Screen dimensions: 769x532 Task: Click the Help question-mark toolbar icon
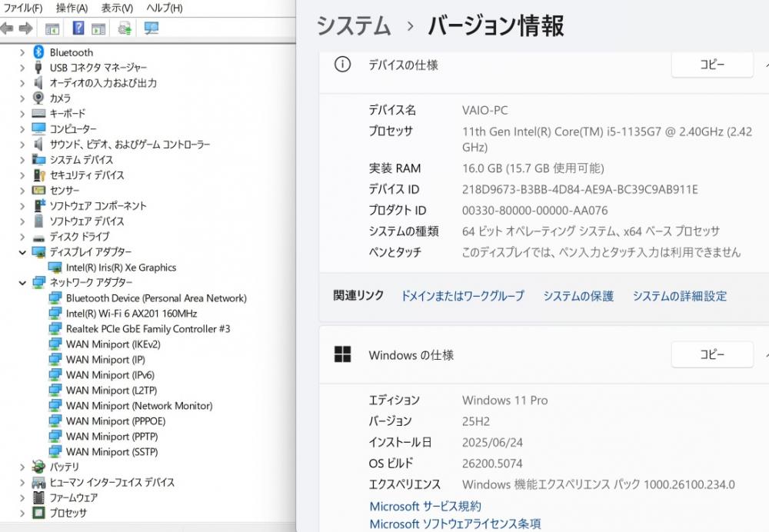click(x=78, y=28)
